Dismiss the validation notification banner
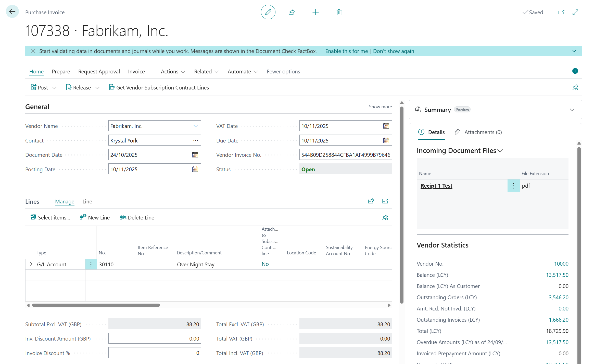Image resolution: width=607 pixels, height=364 pixels. pyautogui.click(x=33, y=51)
